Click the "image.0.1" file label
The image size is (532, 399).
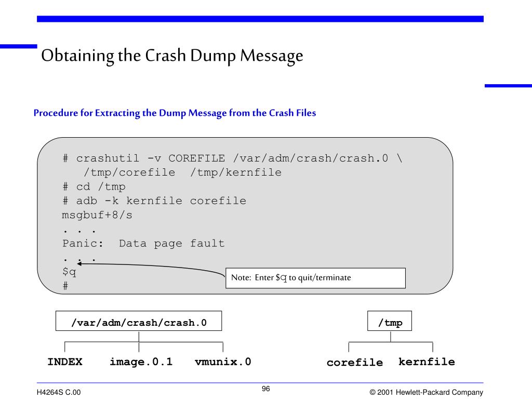[x=141, y=362]
